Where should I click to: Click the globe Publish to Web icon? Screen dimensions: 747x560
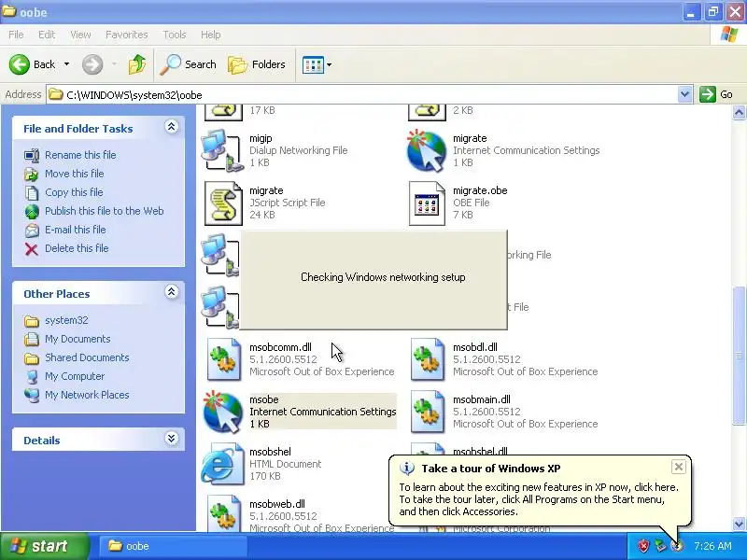tap(32, 212)
